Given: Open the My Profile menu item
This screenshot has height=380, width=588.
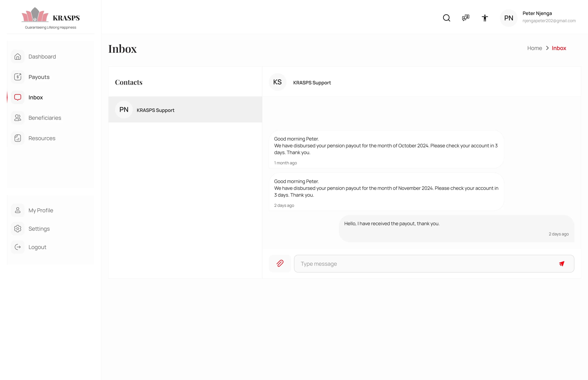Looking at the screenshot, I should click(x=41, y=210).
